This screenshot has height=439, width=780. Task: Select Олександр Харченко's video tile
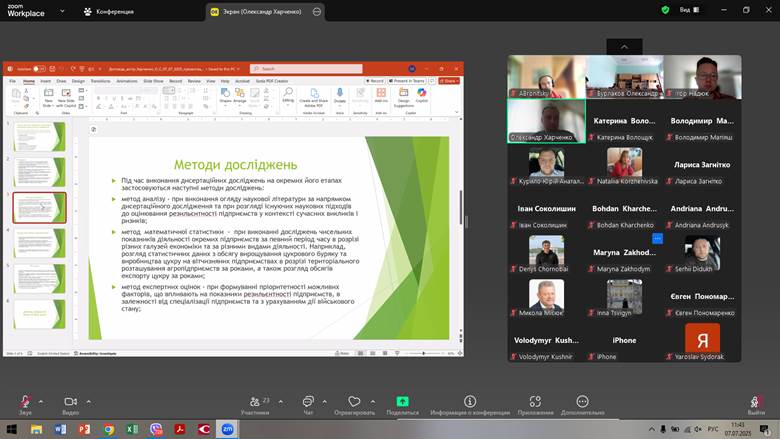[x=545, y=121]
